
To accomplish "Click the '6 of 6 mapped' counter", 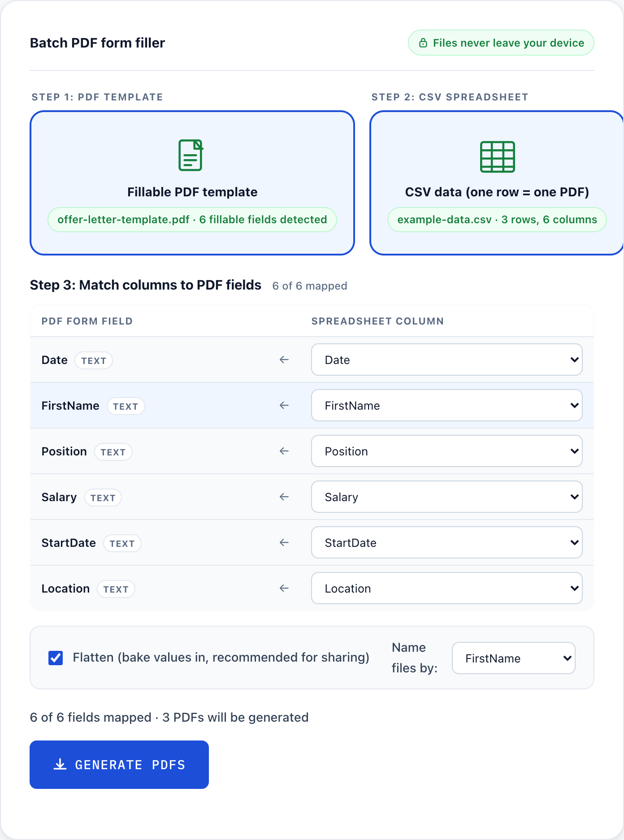I will point(310,286).
